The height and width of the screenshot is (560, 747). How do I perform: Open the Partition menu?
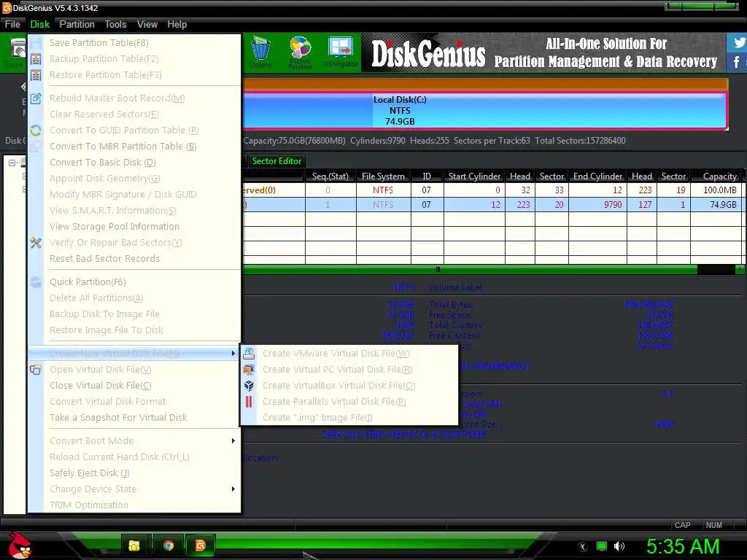[x=77, y=24]
